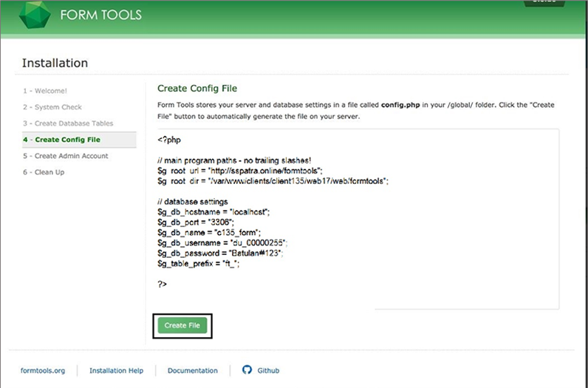Click the main program paths comment
Image resolution: width=588 pixels, height=388 pixels.
point(234,160)
